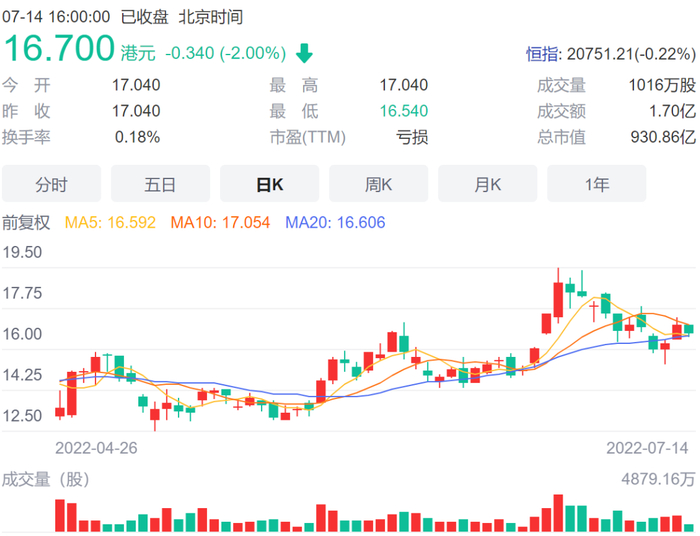The image size is (700, 536).
Task: Click the 总市值 value 930.86亿
Action: (663, 137)
